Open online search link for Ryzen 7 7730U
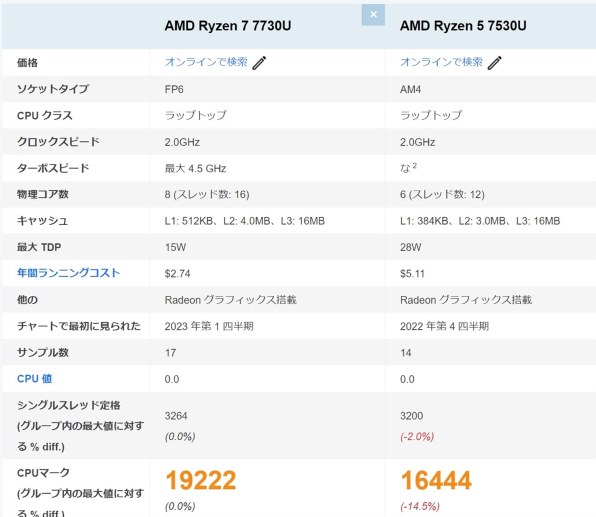This screenshot has height=517, width=596. pos(206,62)
